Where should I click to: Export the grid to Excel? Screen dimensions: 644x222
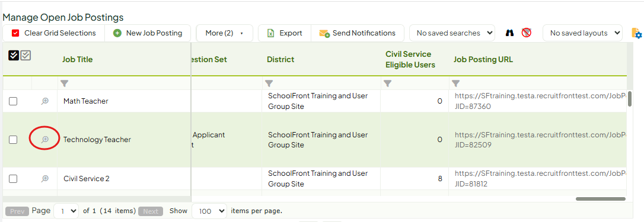(x=285, y=33)
